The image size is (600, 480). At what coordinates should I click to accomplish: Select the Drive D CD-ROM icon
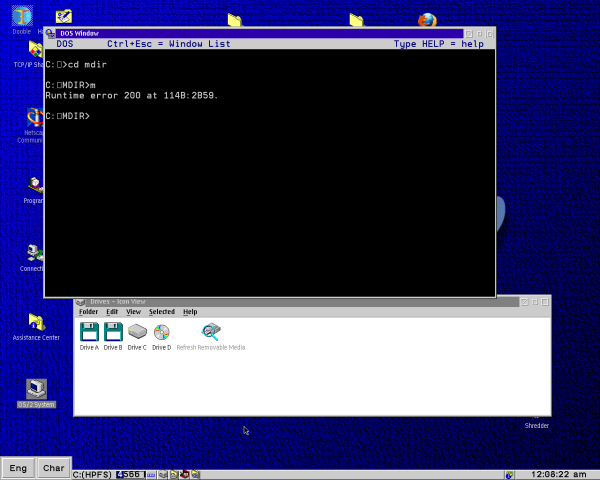[x=161, y=332]
